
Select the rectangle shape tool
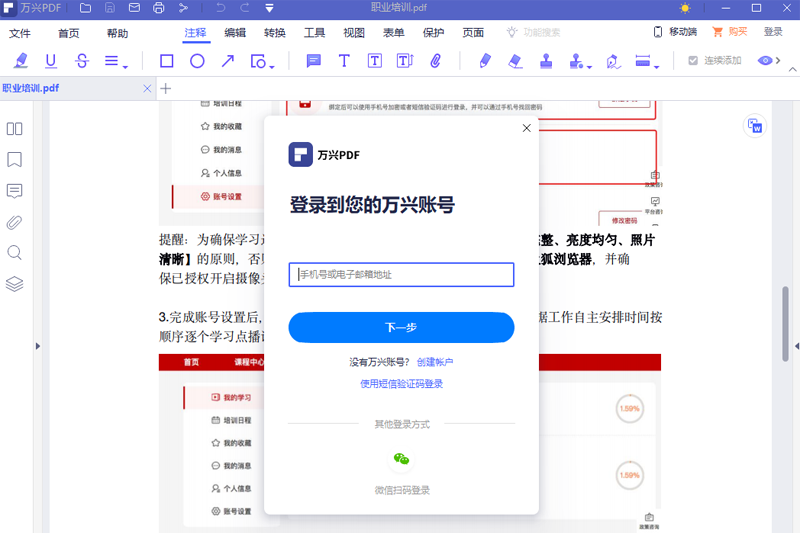pyautogui.click(x=166, y=61)
